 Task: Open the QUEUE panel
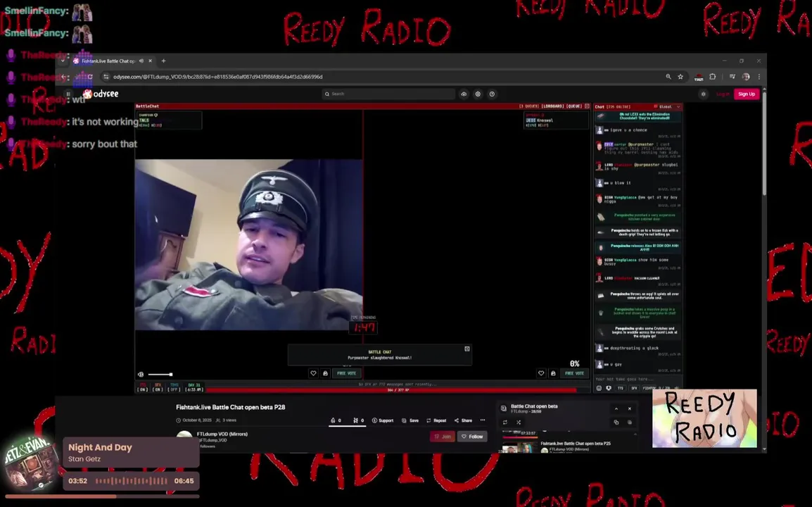[574, 106]
